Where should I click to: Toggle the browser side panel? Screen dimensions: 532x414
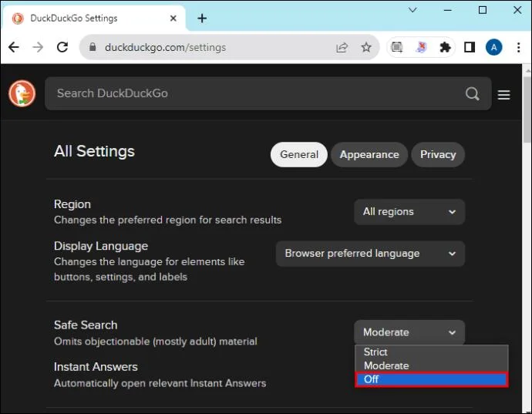(x=470, y=47)
